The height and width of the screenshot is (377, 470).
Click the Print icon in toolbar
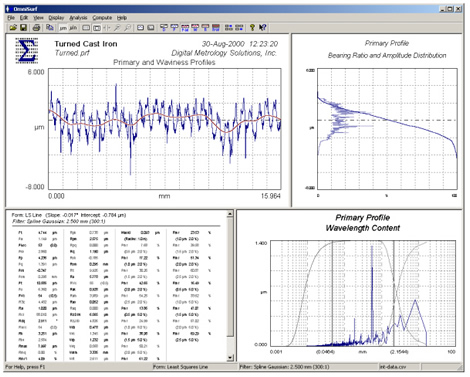36,28
